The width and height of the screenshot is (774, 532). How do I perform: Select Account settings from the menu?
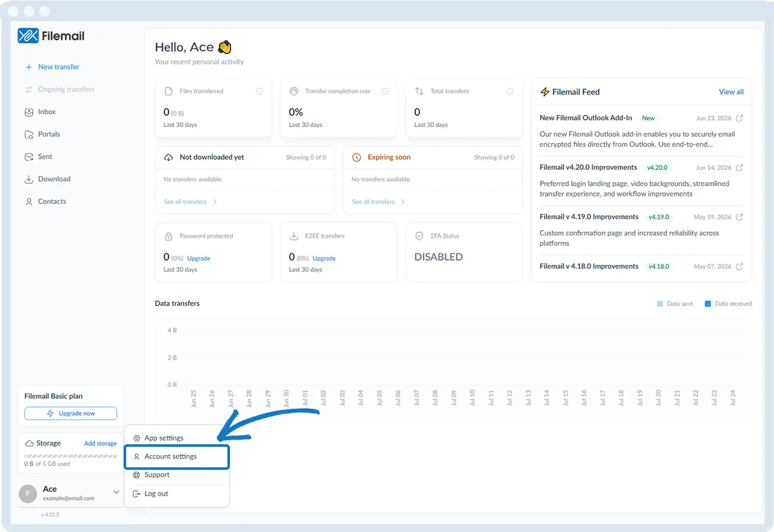pos(177,456)
